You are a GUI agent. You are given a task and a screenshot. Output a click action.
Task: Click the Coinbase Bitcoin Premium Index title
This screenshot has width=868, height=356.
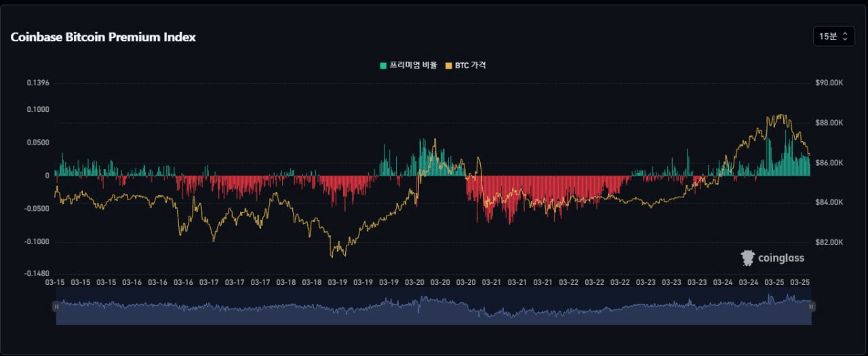[x=103, y=37]
